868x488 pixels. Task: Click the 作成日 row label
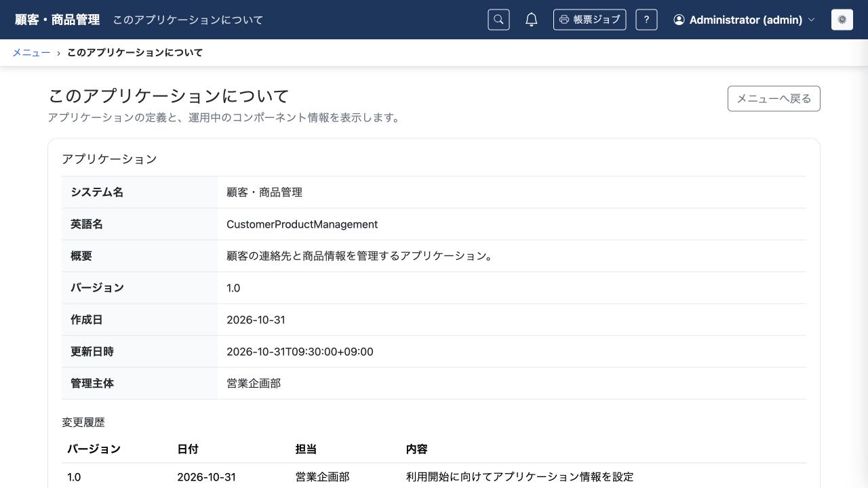pyautogui.click(x=87, y=319)
